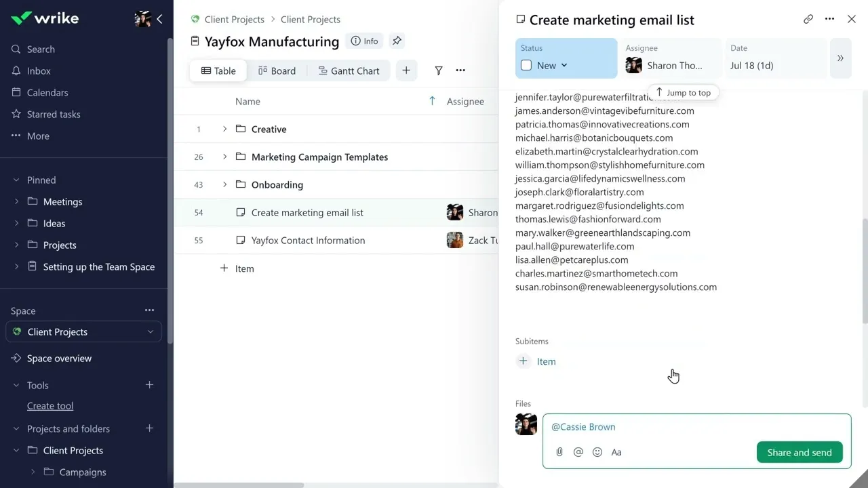
Task: Switch to the Board view tab
Action: tap(277, 70)
